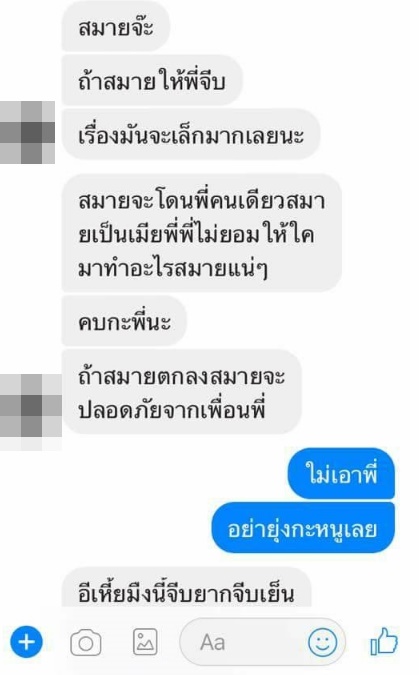Select the message "ถ้าสมายให้พี่จีบ"

coord(152,80)
